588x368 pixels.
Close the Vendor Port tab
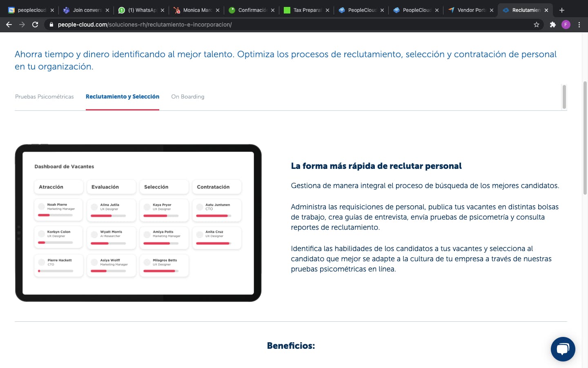(492, 10)
